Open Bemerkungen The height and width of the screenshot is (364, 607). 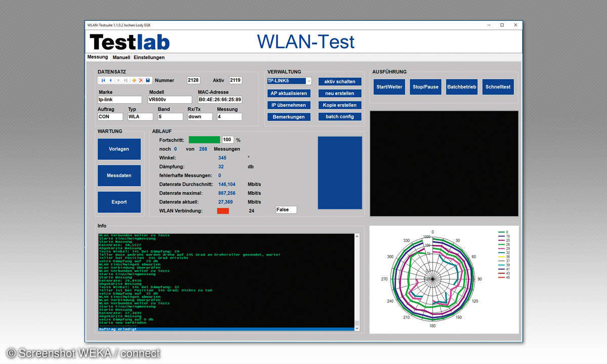[x=289, y=117]
